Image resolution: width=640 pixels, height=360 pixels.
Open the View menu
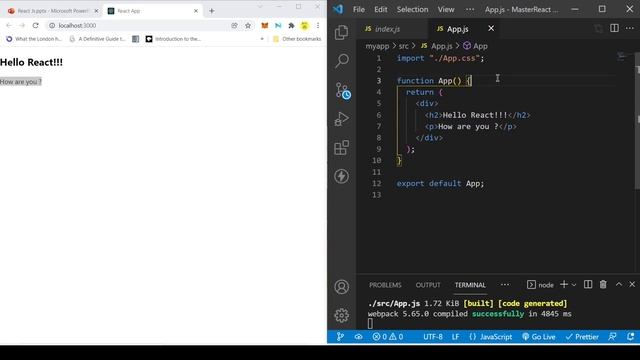click(x=446, y=9)
